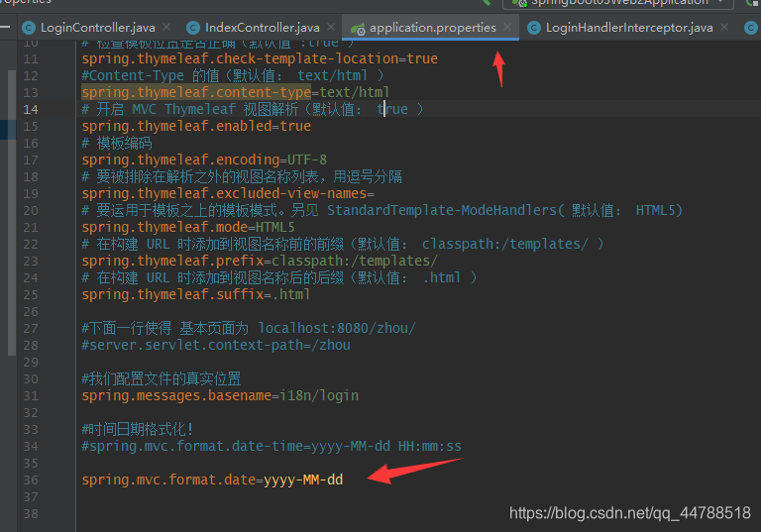Close the application.properties tab
The height and width of the screenshot is (532, 761).
(507, 27)
